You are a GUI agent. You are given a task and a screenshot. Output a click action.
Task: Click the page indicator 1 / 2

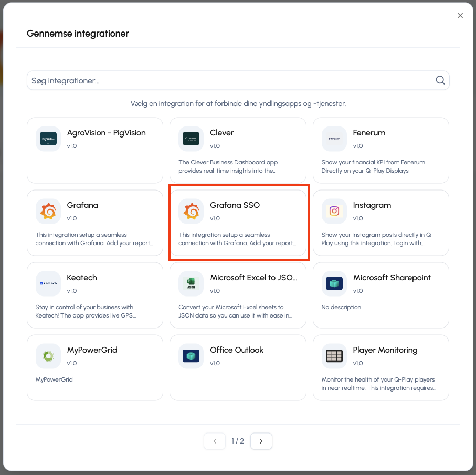point(238,441)
